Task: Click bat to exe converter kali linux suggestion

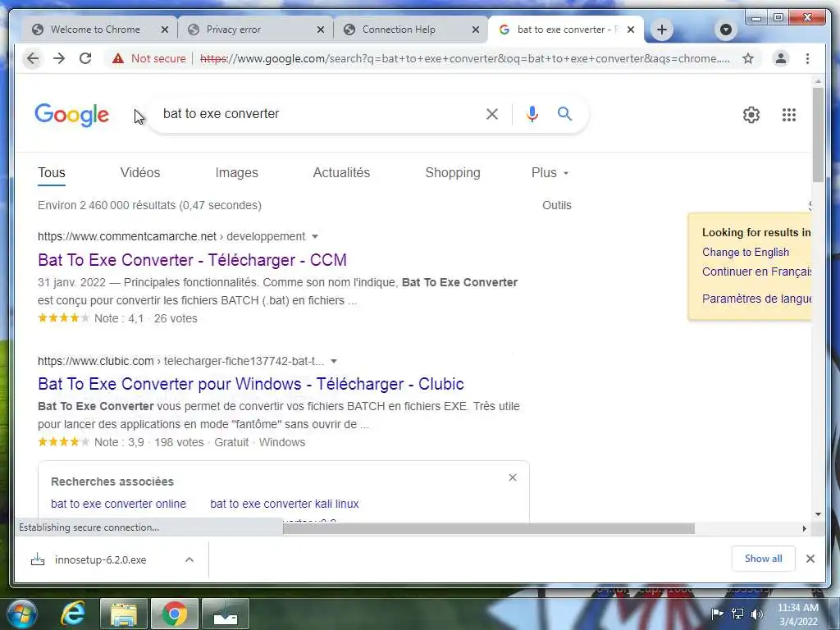Action: click(285, 504)
